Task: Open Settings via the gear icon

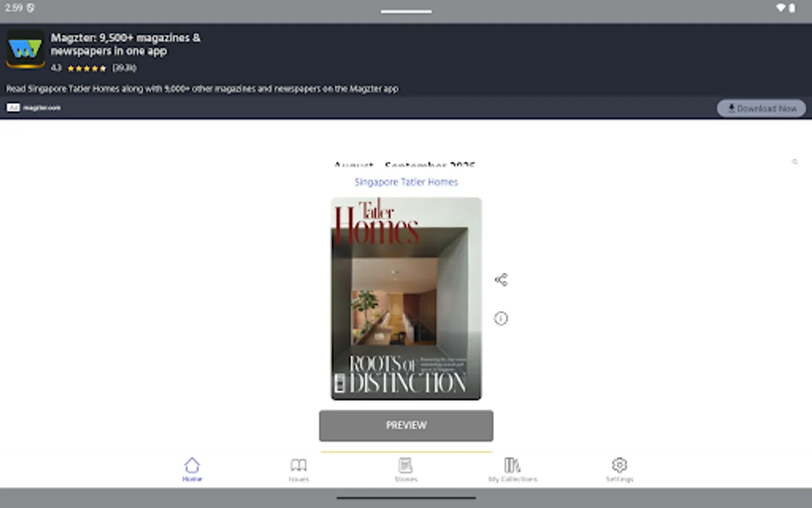Action: tap(619, 468)
